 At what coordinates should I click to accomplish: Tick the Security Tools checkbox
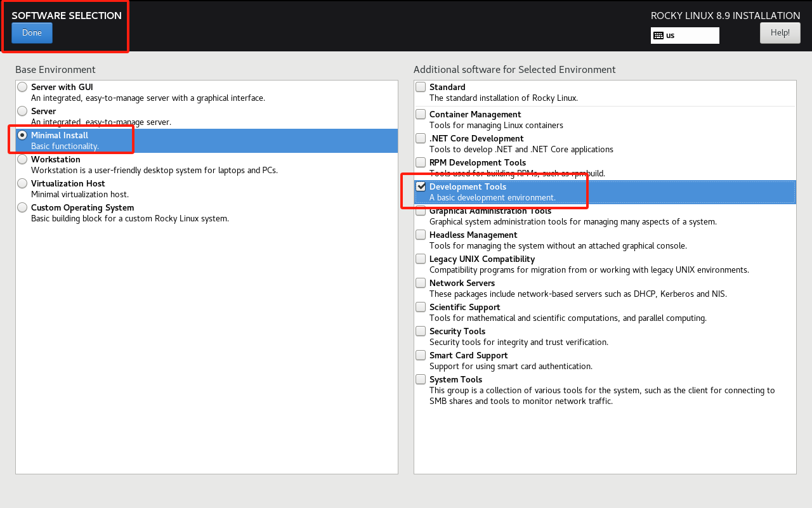(421, 331)
